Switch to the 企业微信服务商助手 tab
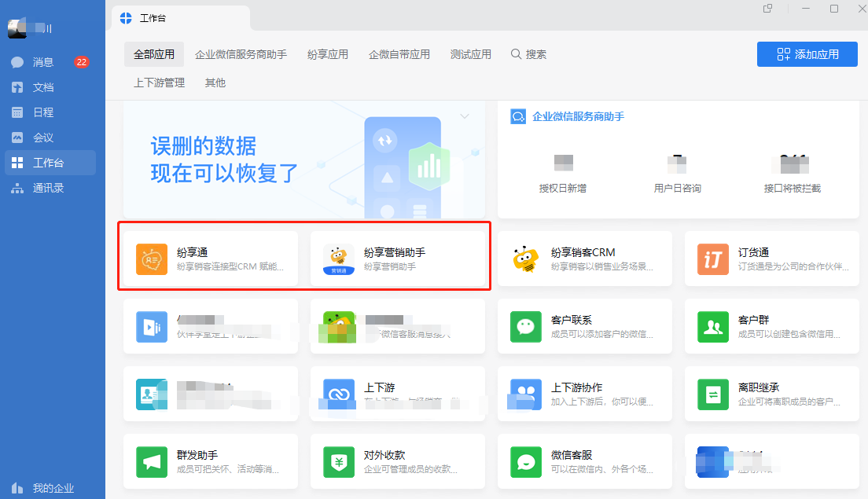The image size is (868, 499). pyautogui.click(x=241, y=54)
